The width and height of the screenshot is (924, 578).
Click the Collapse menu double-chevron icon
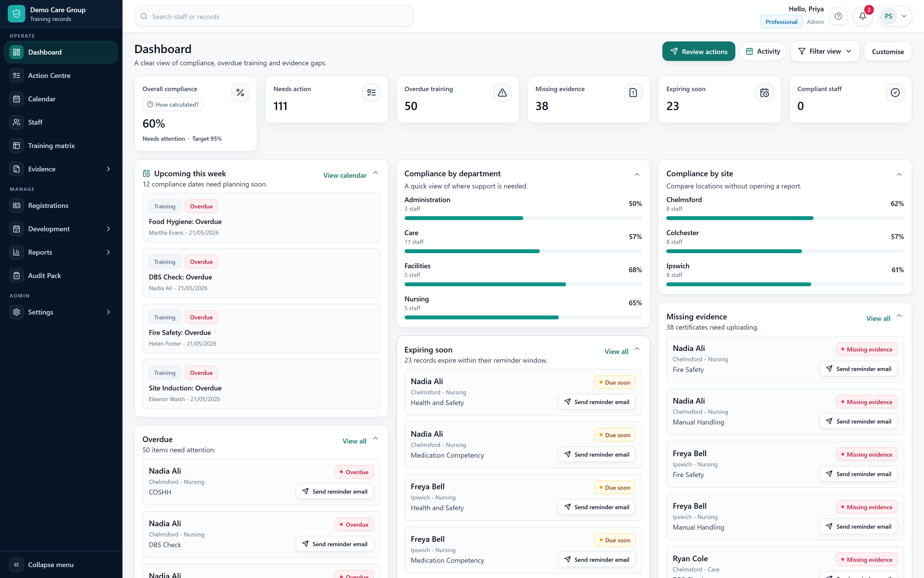click(17, 565)
